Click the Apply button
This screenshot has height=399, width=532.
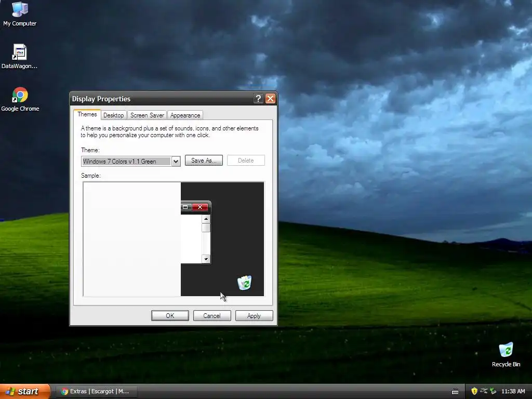coord(254,315)
